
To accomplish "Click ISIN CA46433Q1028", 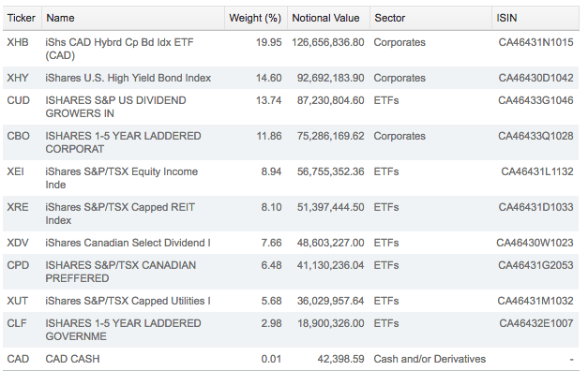I will [535, 136].
